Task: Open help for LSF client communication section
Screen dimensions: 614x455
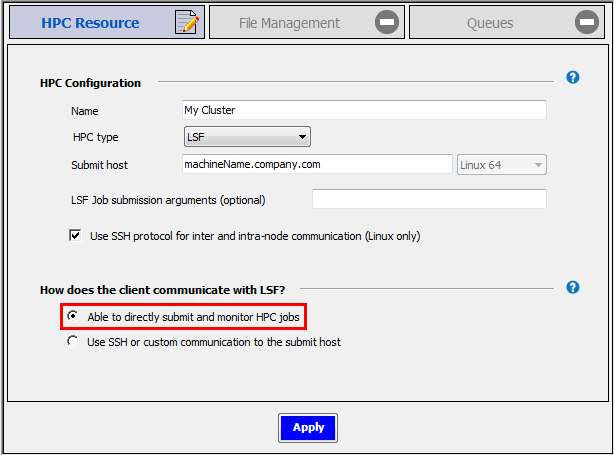Action: pyautogui.click(x=573, y=288)
